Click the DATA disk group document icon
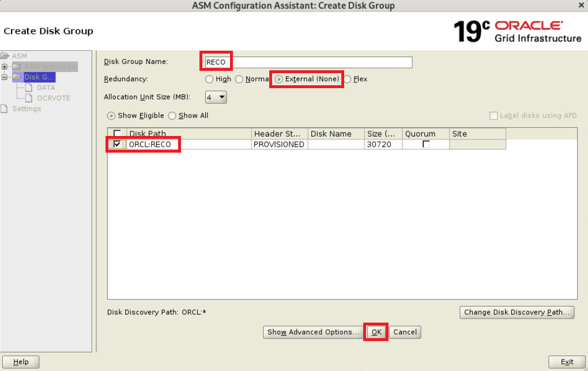The height and width of the screenshot is (371, 588). tap(29, 88)
